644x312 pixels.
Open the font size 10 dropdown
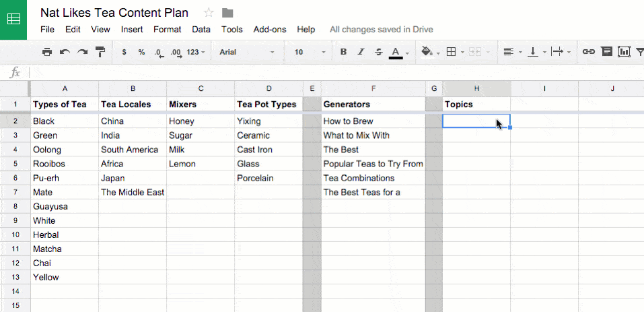310,52
